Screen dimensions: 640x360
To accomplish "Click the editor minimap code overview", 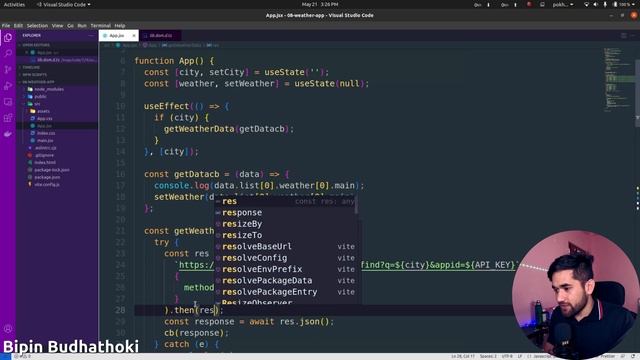I will [x=618, y=80].
